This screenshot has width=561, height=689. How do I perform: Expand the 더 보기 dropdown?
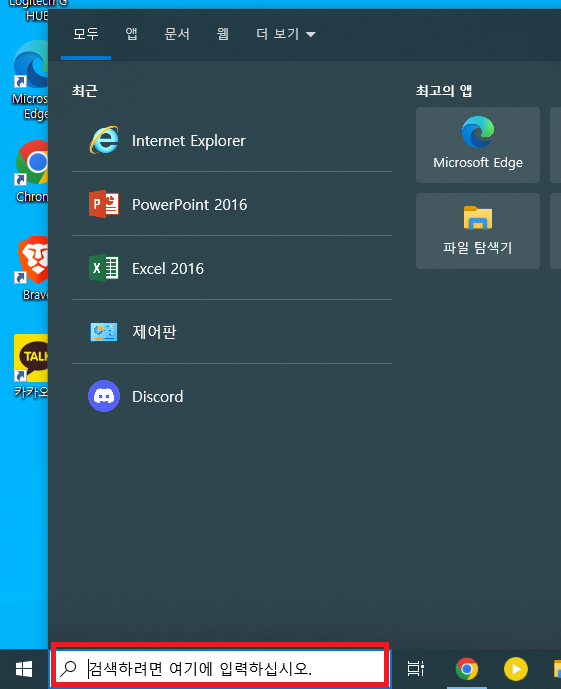(286, 34)
